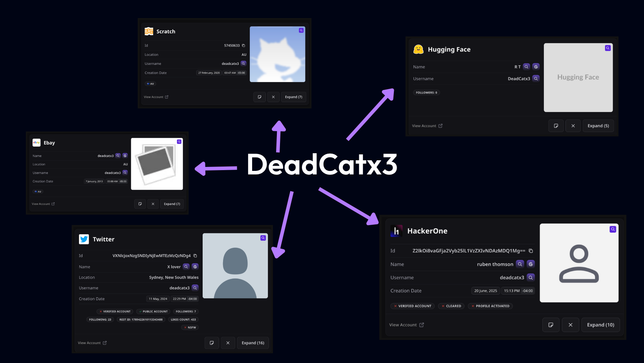Open the Scratch cat profile picture
The width and height of the screenshot is (644, 363).
[278, 54]
